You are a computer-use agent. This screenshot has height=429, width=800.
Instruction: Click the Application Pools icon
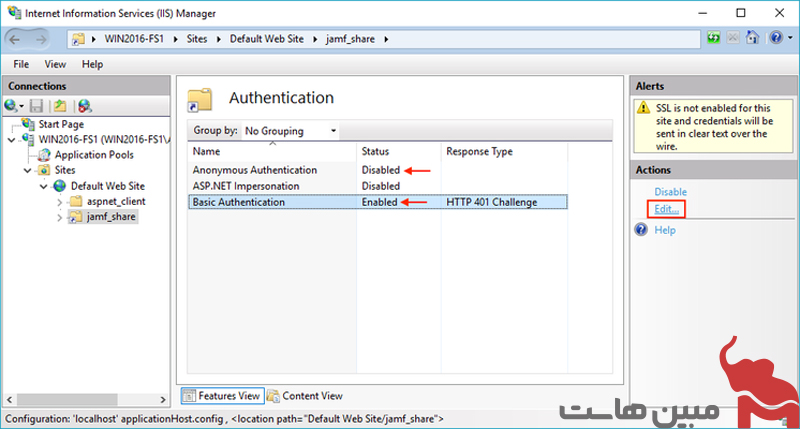tap(45, 155)
